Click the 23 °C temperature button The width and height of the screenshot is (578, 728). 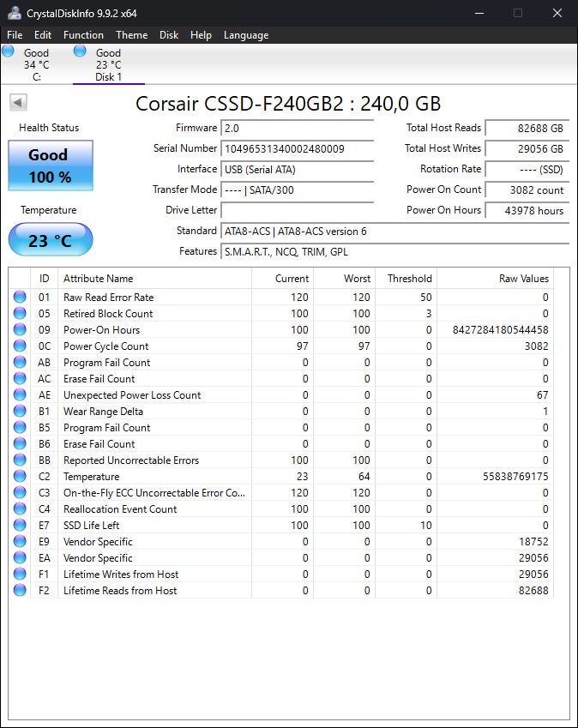(50, 239)
